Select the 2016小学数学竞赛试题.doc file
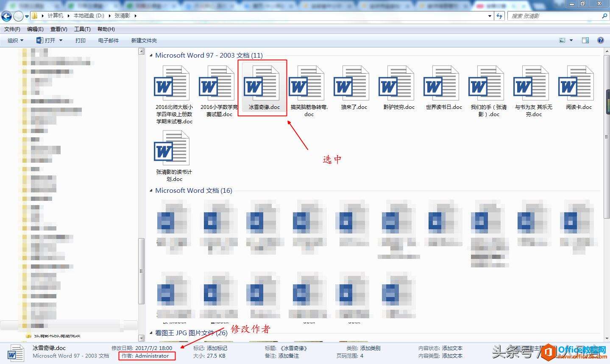The image size is (610, 364). (x=219, y=92)
